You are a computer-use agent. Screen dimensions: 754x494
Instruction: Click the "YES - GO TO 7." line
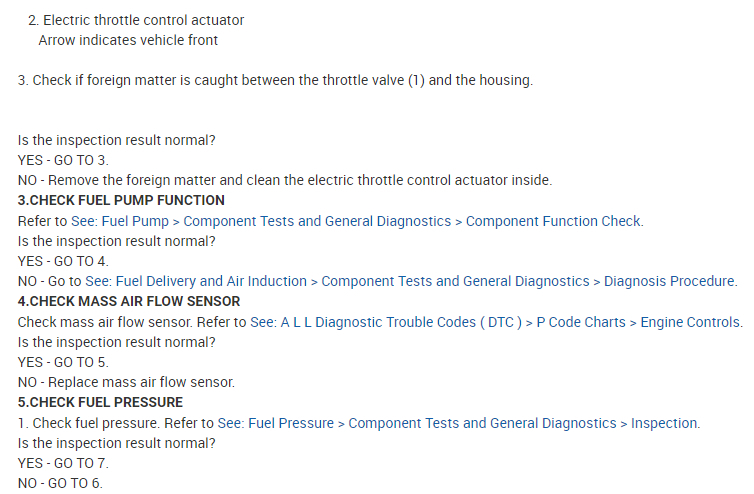pos(63,463)
